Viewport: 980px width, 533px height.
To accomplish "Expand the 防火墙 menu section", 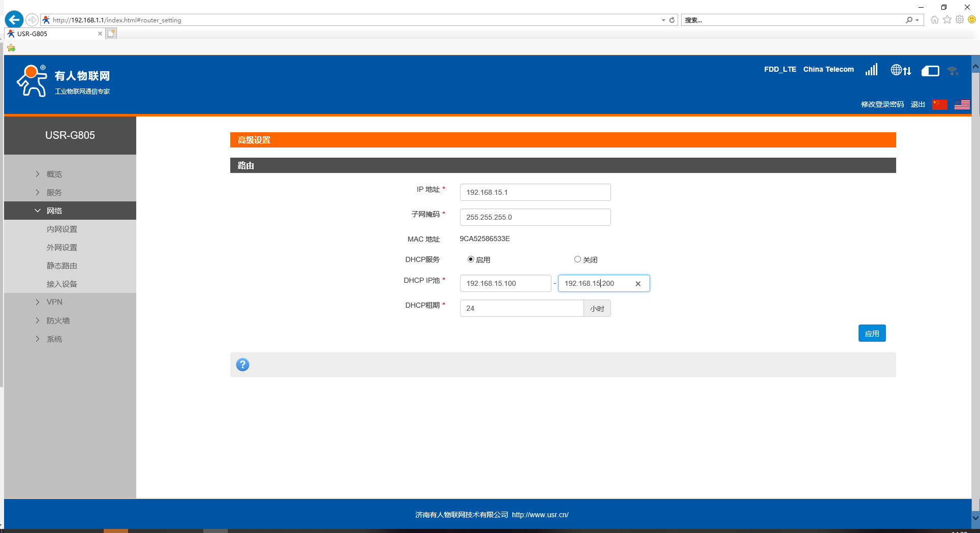I will click(58, 320).
